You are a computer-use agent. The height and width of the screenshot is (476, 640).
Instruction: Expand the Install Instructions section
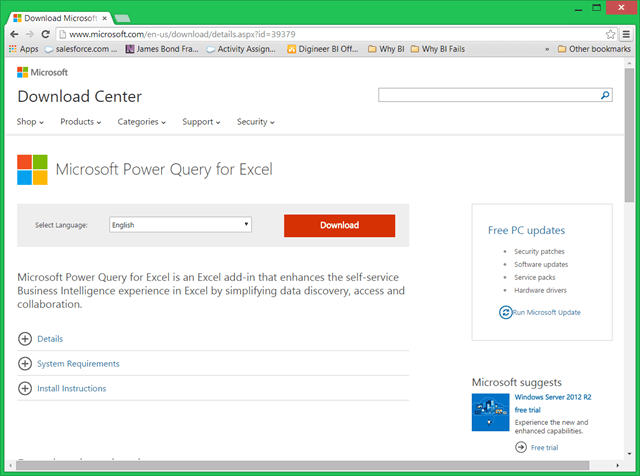coord(25,388)
